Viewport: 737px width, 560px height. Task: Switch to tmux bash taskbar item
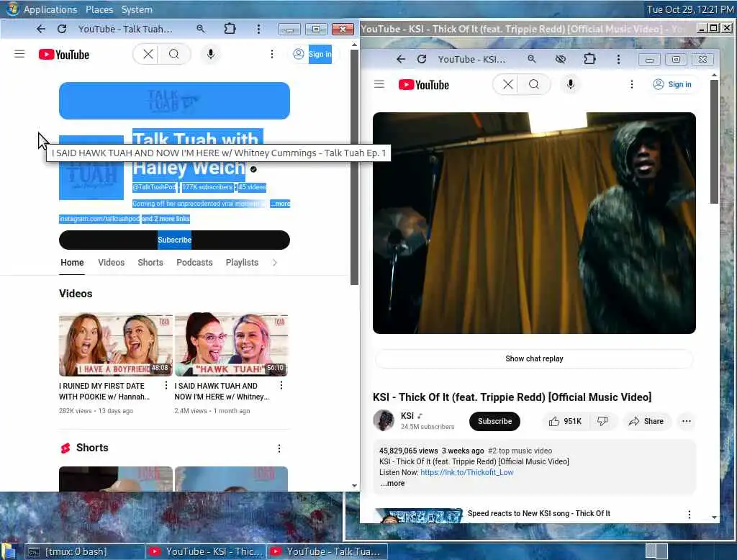(x=83, y=551)
